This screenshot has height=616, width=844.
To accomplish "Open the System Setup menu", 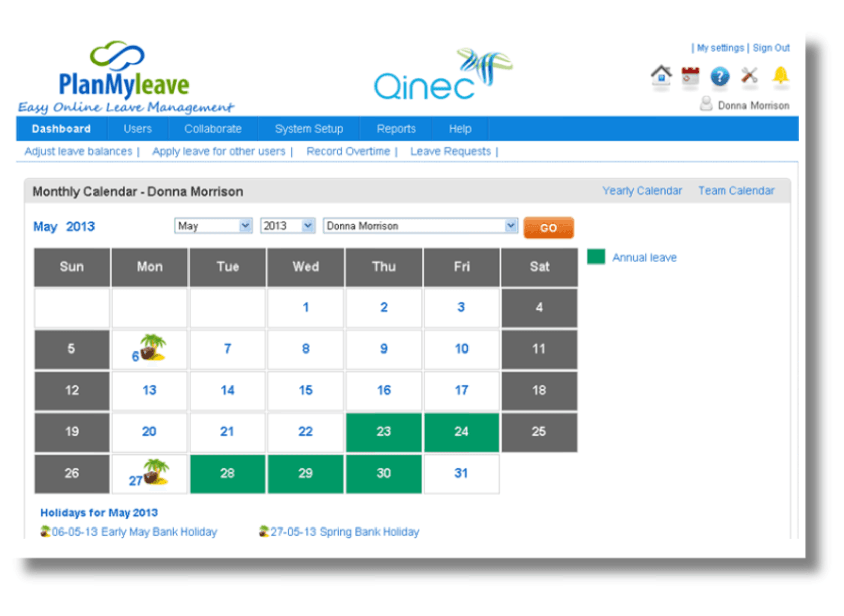I will coord(309,129).
